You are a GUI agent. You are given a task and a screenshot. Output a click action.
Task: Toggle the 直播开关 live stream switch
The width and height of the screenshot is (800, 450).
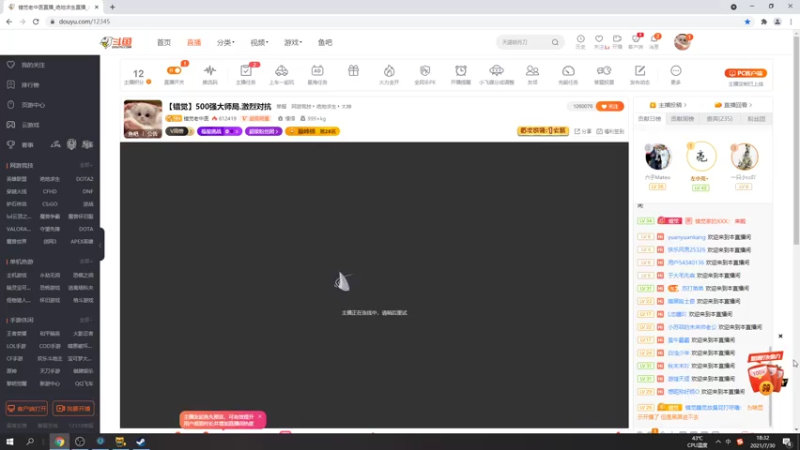pos(174,71)
